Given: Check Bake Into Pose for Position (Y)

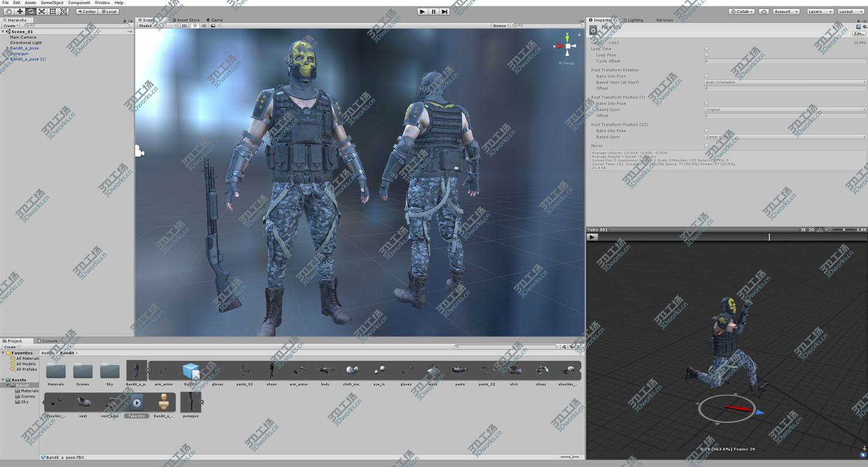Looking at the screenshot, I should point(707,103).
